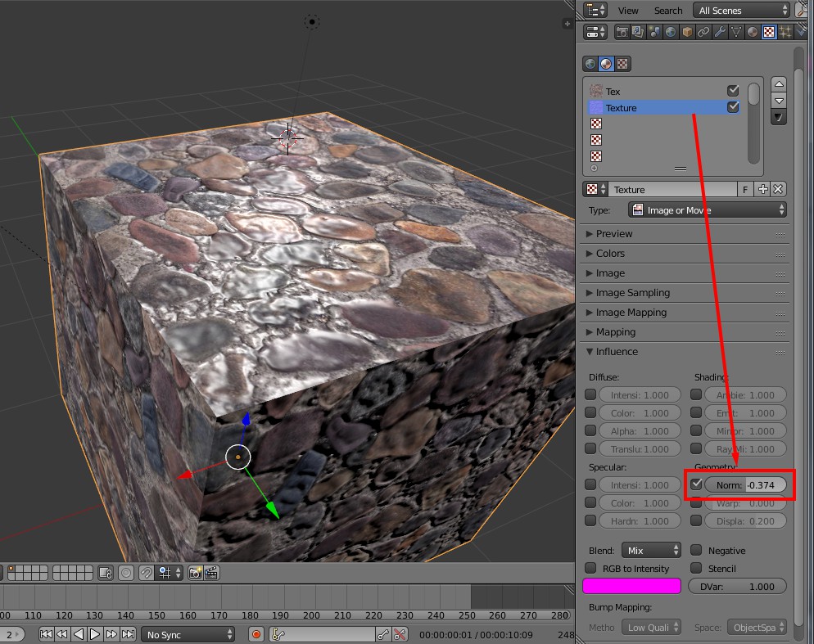Open the Blend Mix dropdown
This screenshot has height=644, width=814.
[651, 551]
